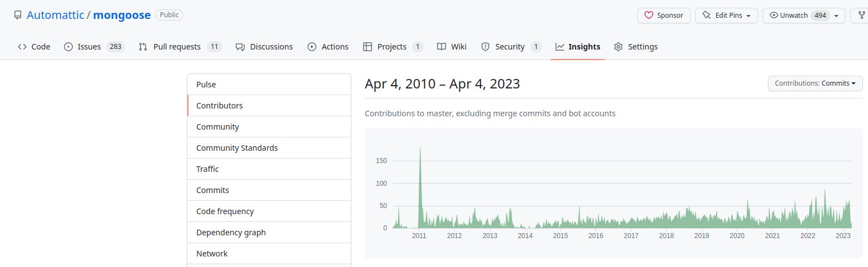Open the Contributions: Commits dropdown

[x=815, y=83]
